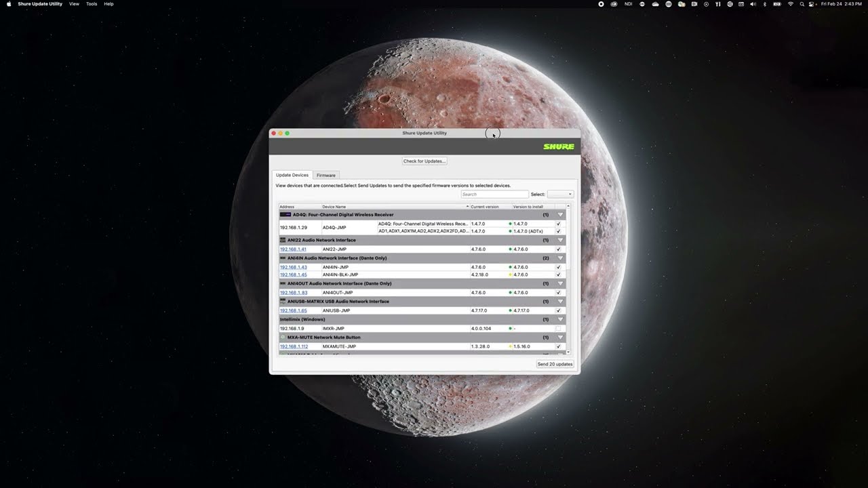Click the green status dot for ANI22-JMP
868x488 pixels.
tap(510, 249)
